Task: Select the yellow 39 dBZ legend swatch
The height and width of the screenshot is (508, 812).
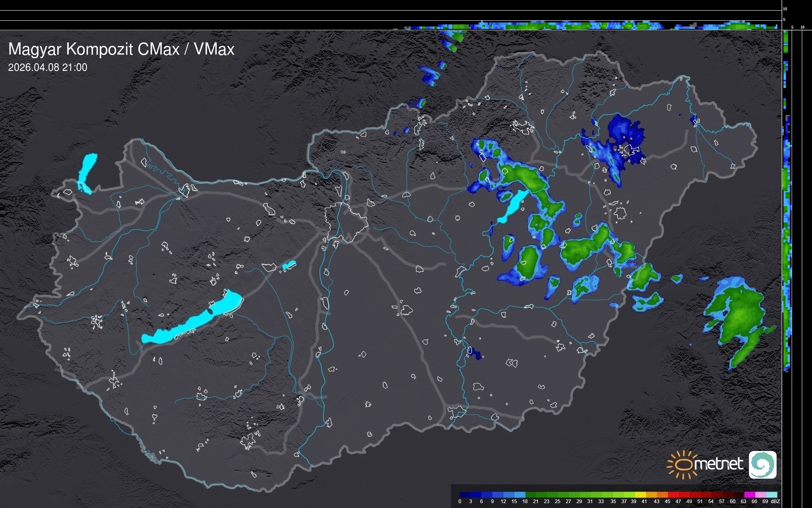Action: (x=640, y=495)
